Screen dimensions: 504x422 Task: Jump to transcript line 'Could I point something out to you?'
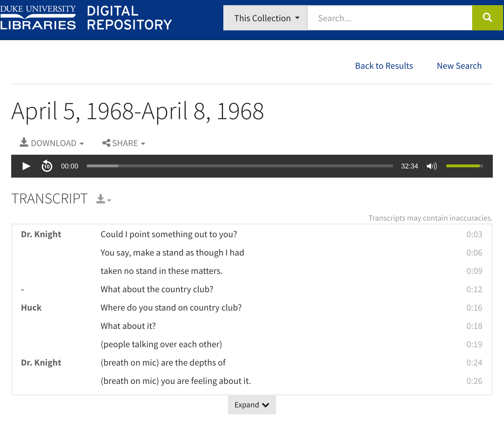pyautogui.click(x=169, y=234)
